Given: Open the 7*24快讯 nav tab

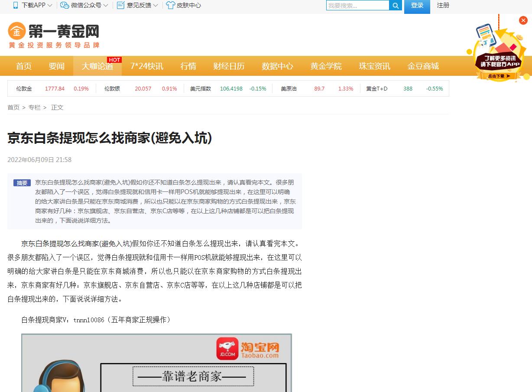Looking at the screenshot, I should [147, 66].
